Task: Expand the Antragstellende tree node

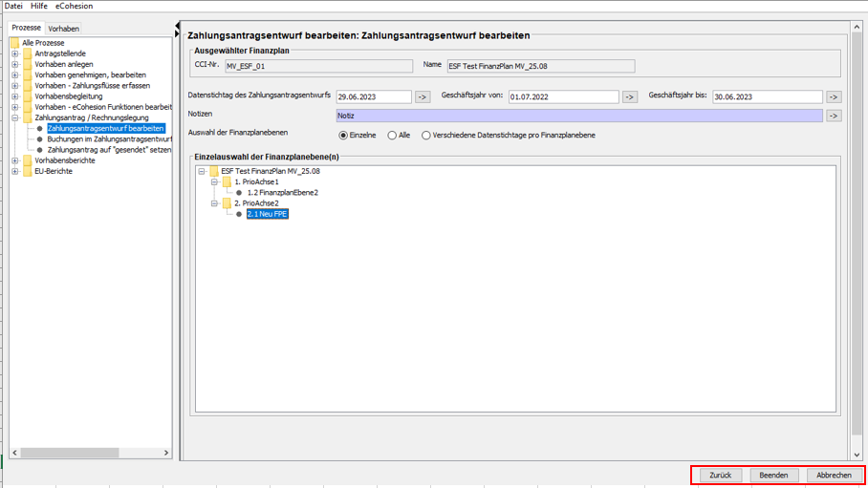Action: click(15, 53)
